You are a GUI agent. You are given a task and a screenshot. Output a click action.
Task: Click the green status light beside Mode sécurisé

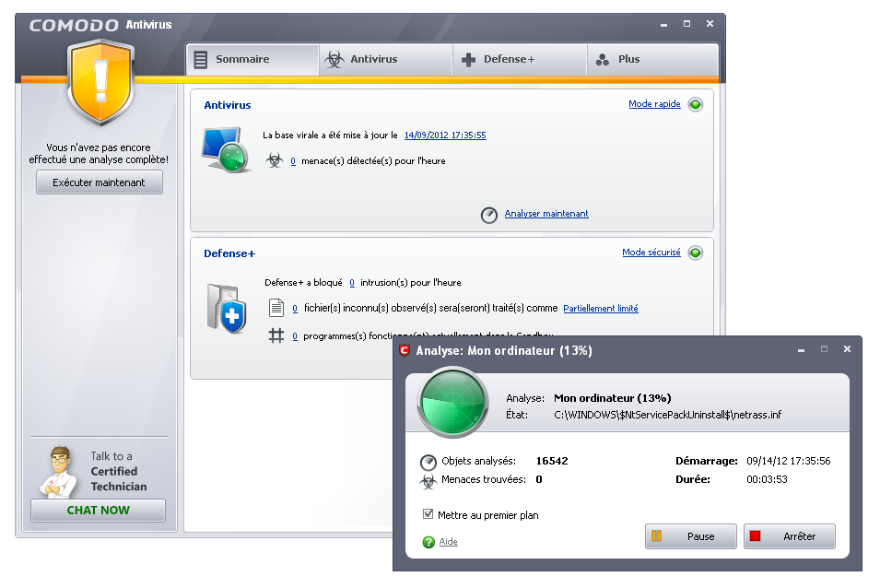point(696,253)
